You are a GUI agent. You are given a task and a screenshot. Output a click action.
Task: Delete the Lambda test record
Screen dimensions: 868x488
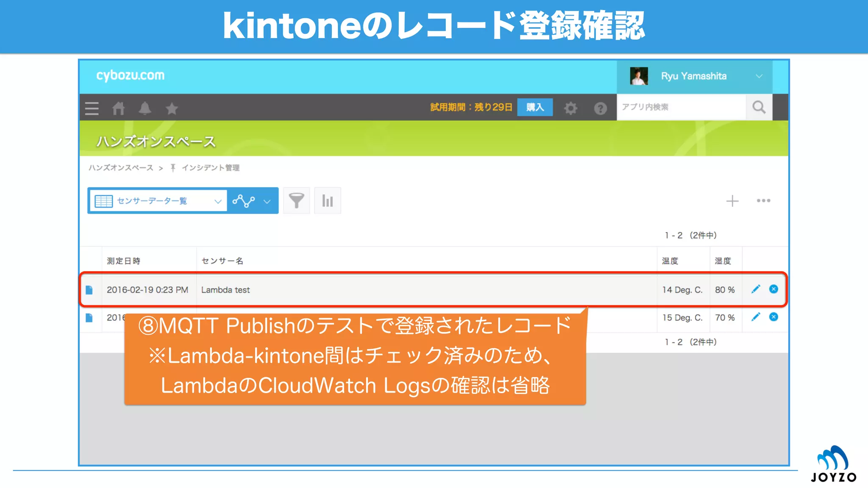(x=773, y=289)
